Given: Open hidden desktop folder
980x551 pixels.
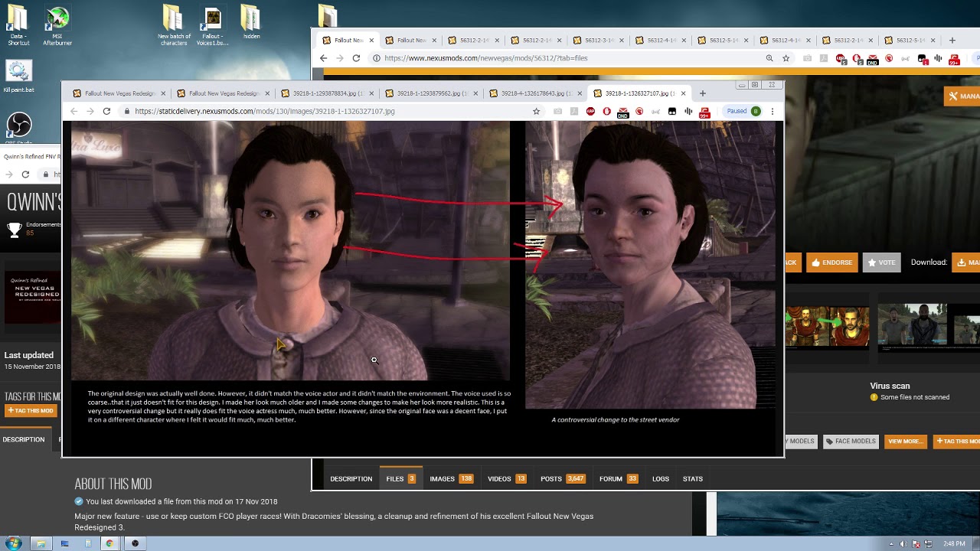Looking at the screenshot, I should pyautogui.click(x=251, y=23).
